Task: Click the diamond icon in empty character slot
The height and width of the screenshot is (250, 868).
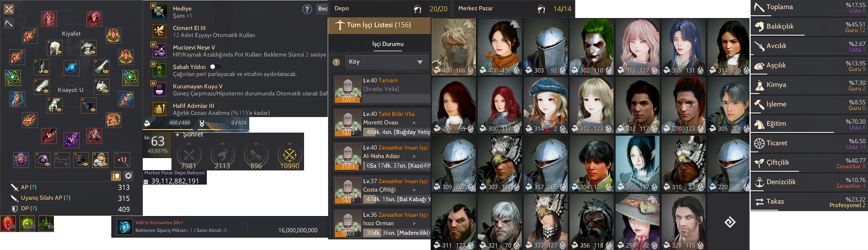Action: pyautogui.click(x=730, y=222)
